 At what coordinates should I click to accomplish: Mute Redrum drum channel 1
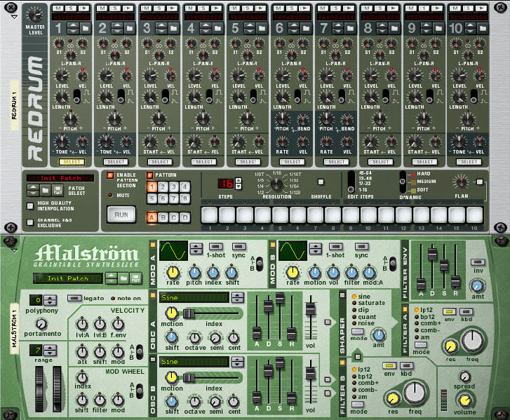57,6
